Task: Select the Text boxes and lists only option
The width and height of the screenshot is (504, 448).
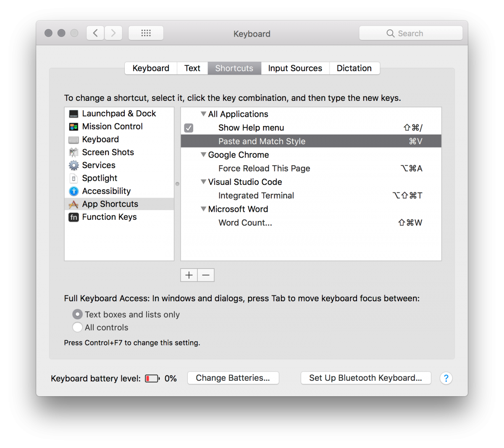Action: 77,314
